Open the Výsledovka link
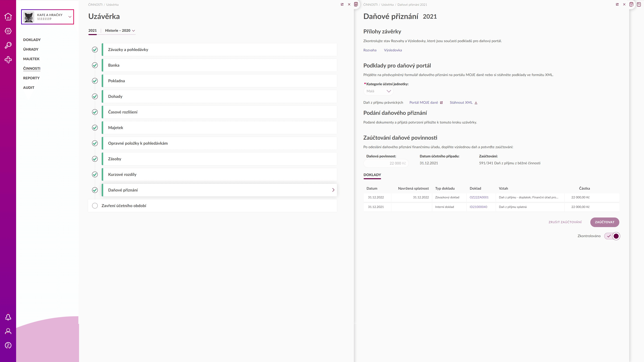 [x=393, y=50]
